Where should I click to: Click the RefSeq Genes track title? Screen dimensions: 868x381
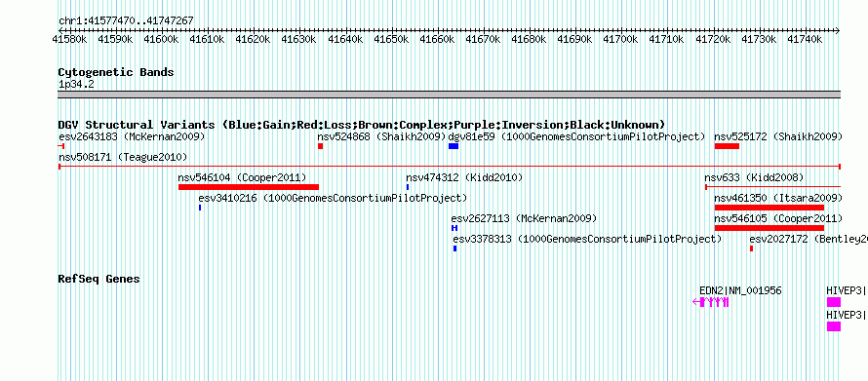click(99, 279)
